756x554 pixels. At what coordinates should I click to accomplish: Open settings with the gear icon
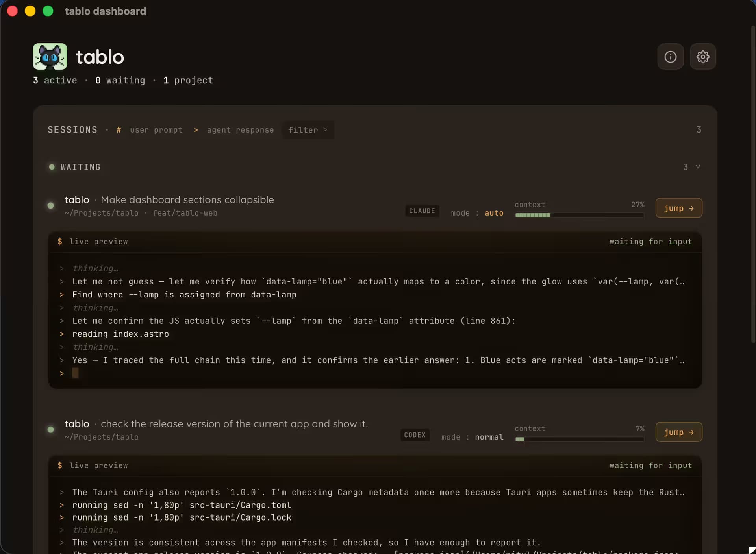click(703, 57)
